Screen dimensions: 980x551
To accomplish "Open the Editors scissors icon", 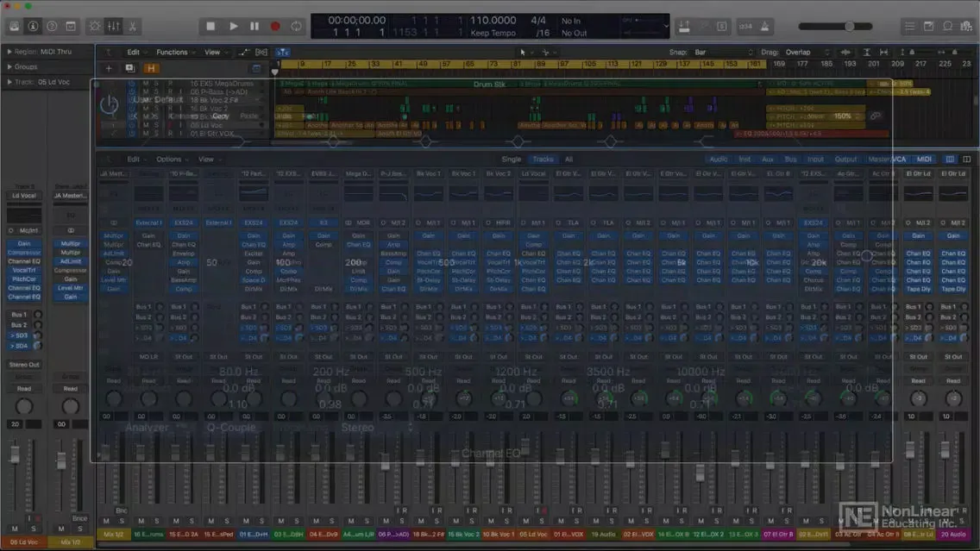I will tap(133, 26).
